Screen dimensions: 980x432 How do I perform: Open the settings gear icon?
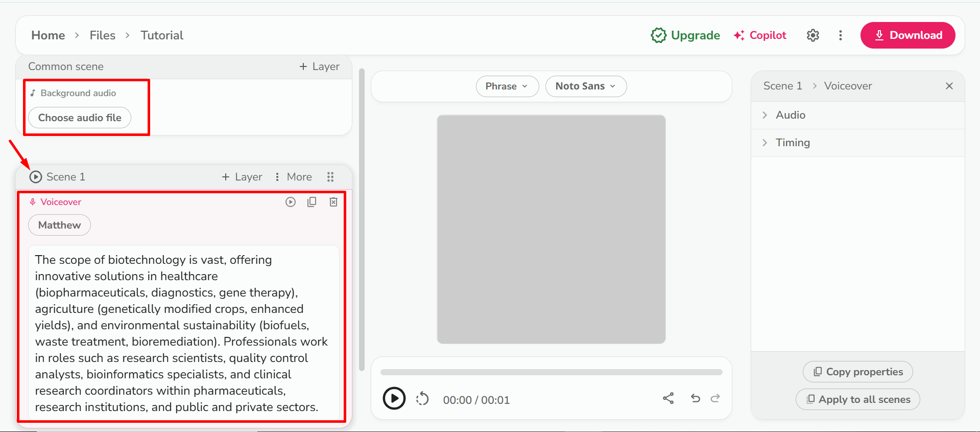813,35
